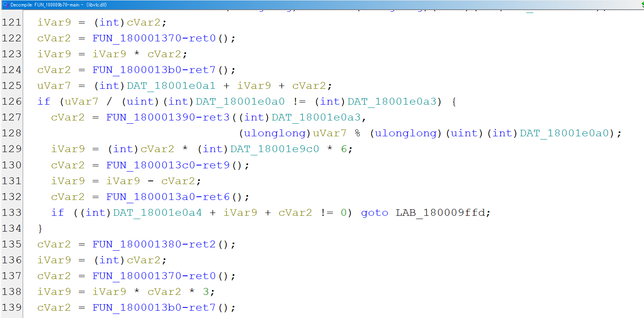This screenshot has width=644, height=318.
Task: Click iVar9 assignment target on line 129
Action: pyautogui.click(x=68, y=149)
